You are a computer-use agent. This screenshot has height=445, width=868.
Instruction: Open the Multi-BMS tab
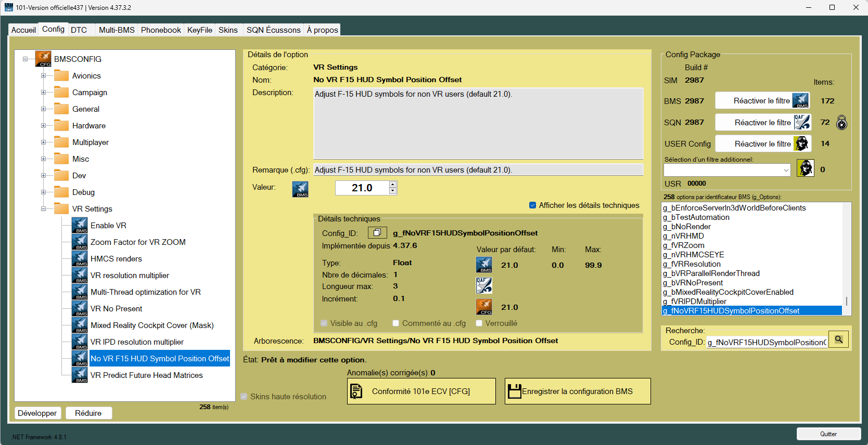[117, 30]
